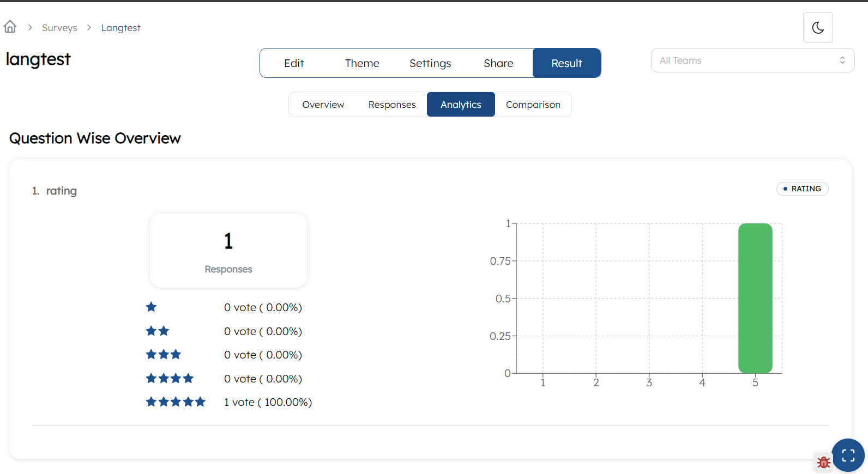
Task: Click the five-star rating row icons
Action: [x=176, y=402]
